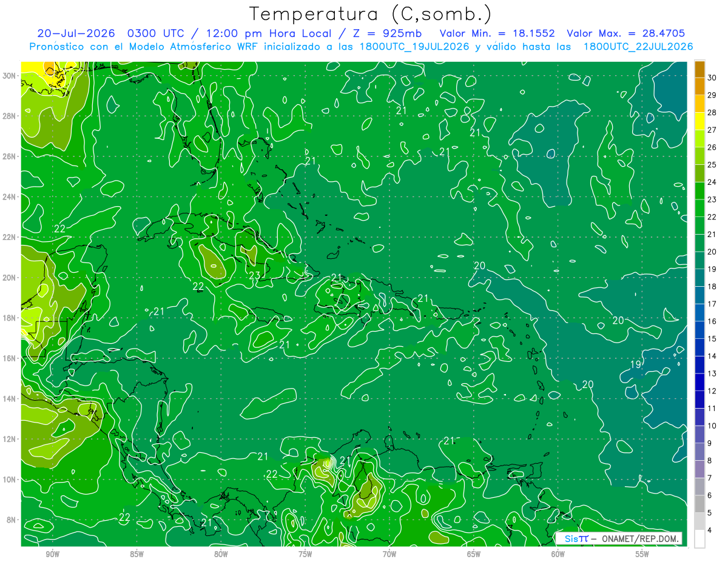Click color scale label '30'
Screen dimensions: 728x562
click(x=712, y=78)
